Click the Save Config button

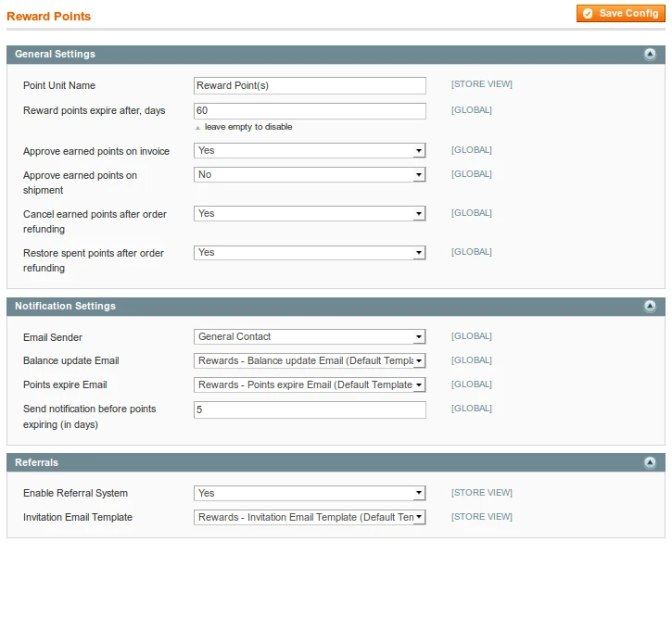[x=621, y=13]
